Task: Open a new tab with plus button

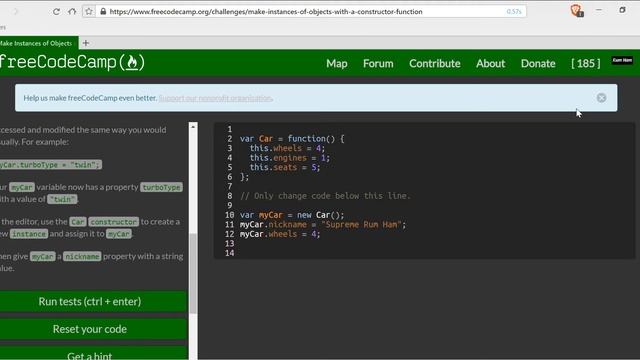Action: (x=86, y=43)
